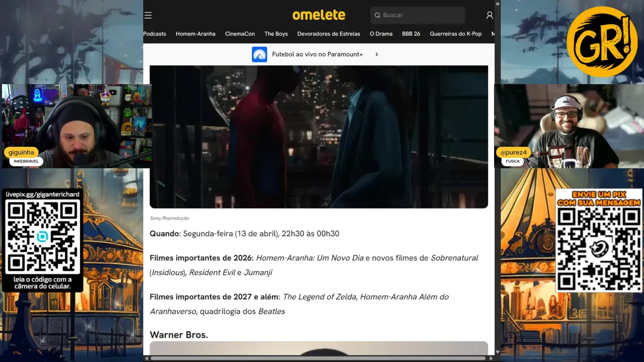Open the Podcasts nav item
This screenshot has width=644, height=362.
click(154, 34)
